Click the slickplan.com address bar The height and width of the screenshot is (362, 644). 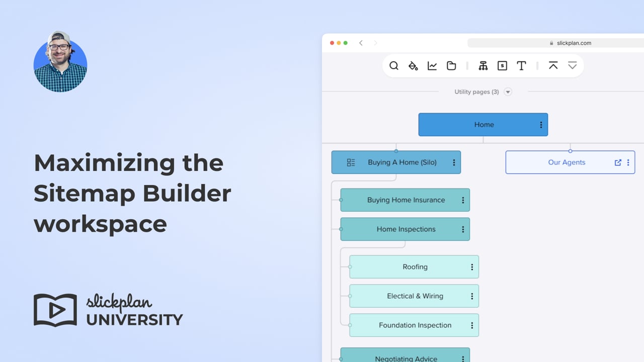click(555, 43)
